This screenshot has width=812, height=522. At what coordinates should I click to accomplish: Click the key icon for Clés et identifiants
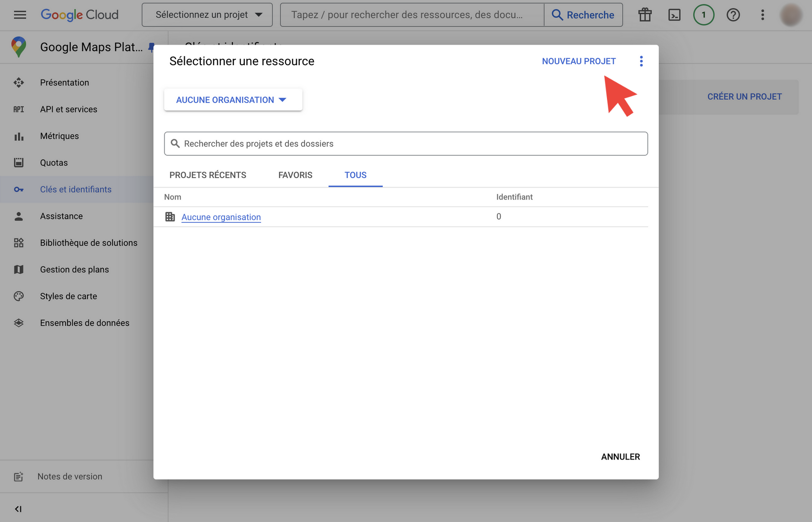pyautogui.click(x=19, y=189)
